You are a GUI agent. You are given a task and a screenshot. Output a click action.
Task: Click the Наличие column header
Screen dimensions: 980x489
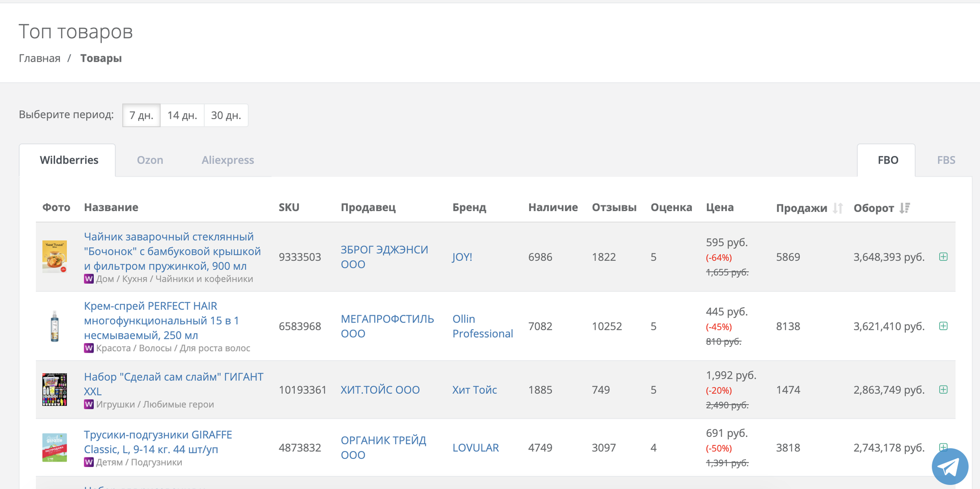[x=553, y=207]
